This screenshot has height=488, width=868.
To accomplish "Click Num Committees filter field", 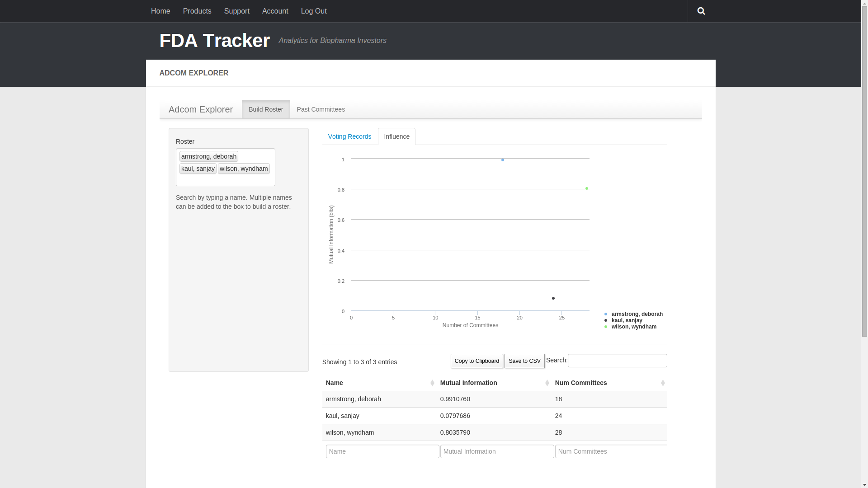I will 611,451.
